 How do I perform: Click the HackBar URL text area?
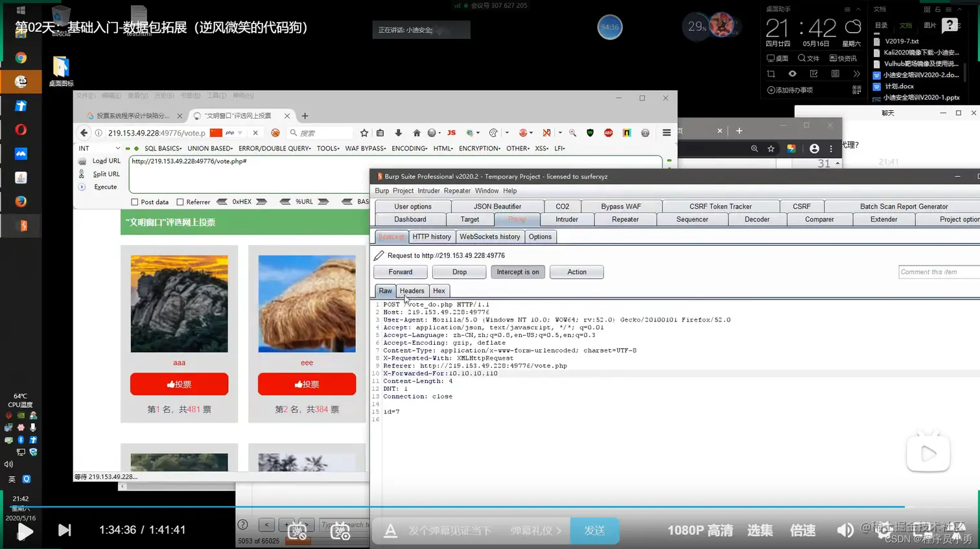pyautogui.click(x=395, y=174)
